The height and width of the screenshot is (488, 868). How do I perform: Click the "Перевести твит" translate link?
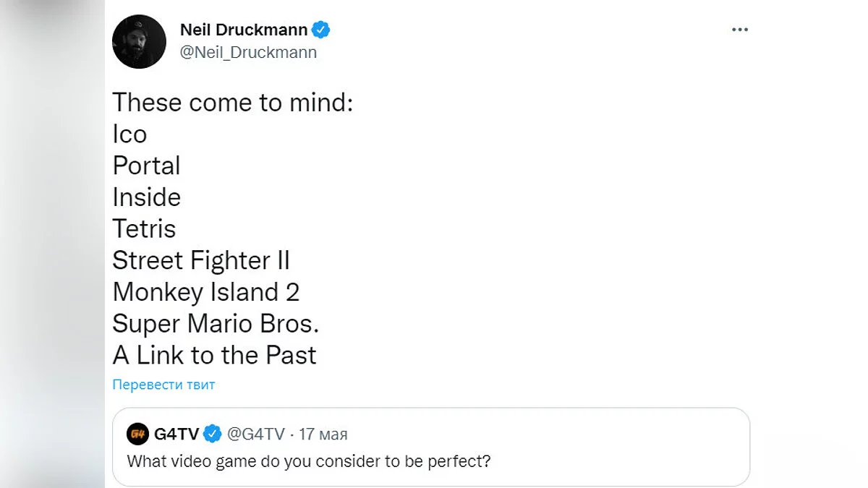[163, 385]
